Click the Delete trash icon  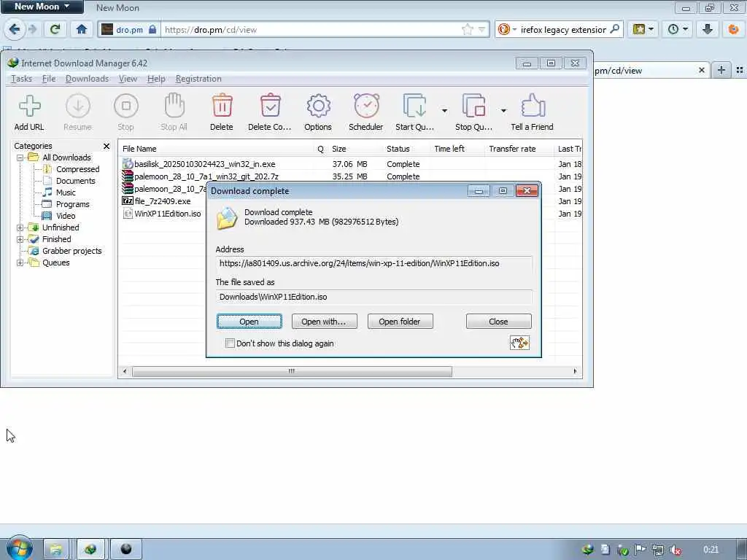222,105
